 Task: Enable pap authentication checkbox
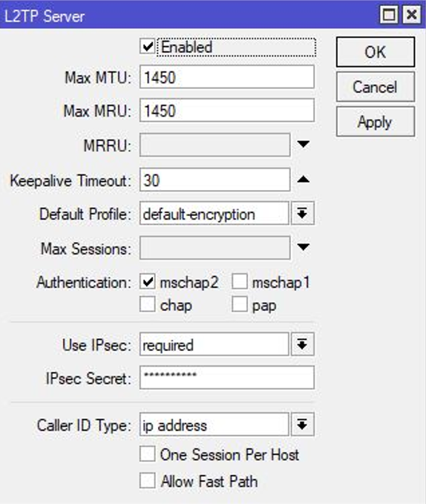tap(240, 304)
